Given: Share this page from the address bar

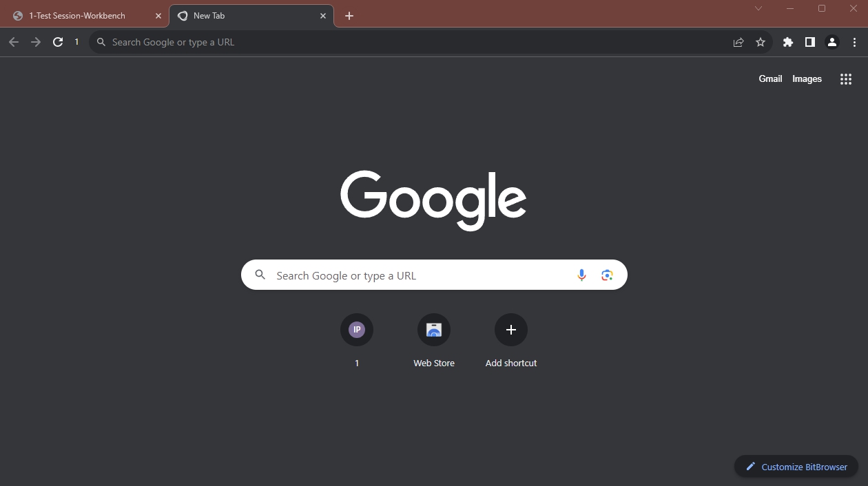Looking at the screenshot, I should (x=738, y=42).
